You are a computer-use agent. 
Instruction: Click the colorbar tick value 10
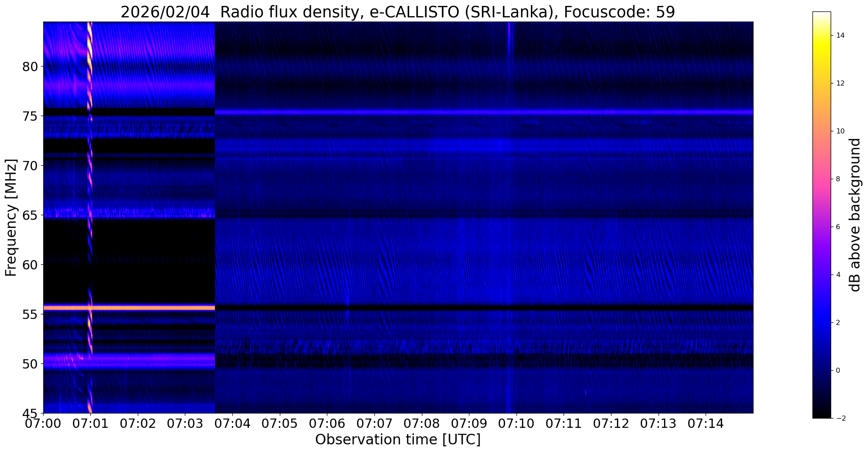840,131
